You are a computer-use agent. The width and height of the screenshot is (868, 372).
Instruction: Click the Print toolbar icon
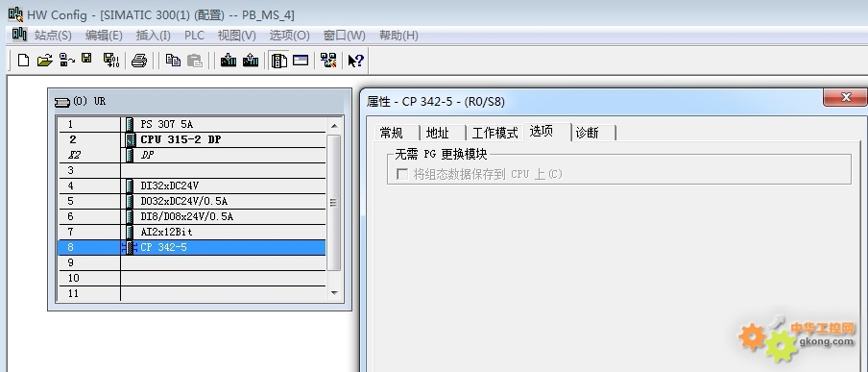click(x=139, y=60)
